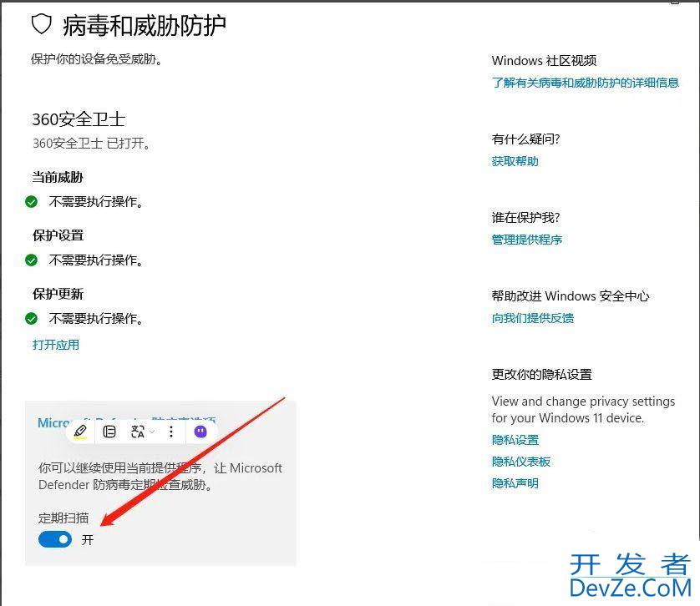This screenshot has height=606, width=700.
Task: Click the 保护更新 section label
Action: [x=58, y=294]
